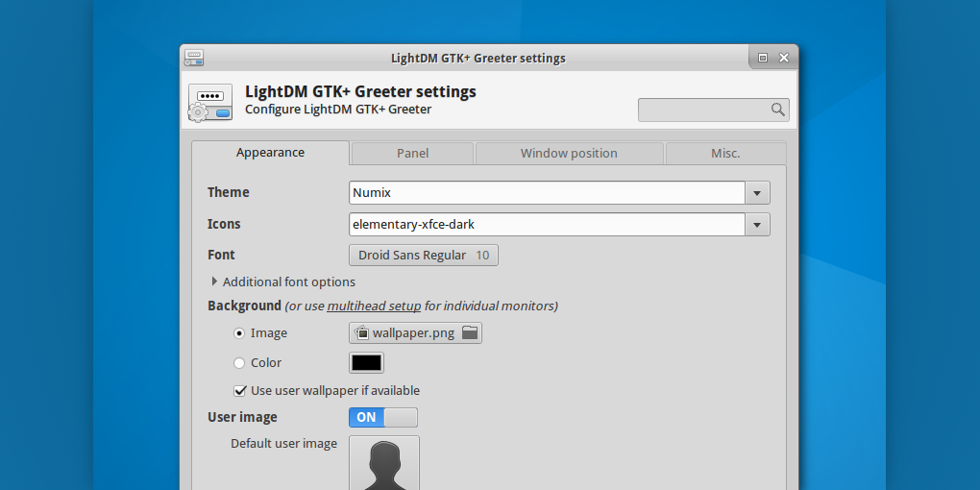Uncheck Use user wallpaper if available

[240, 391]
